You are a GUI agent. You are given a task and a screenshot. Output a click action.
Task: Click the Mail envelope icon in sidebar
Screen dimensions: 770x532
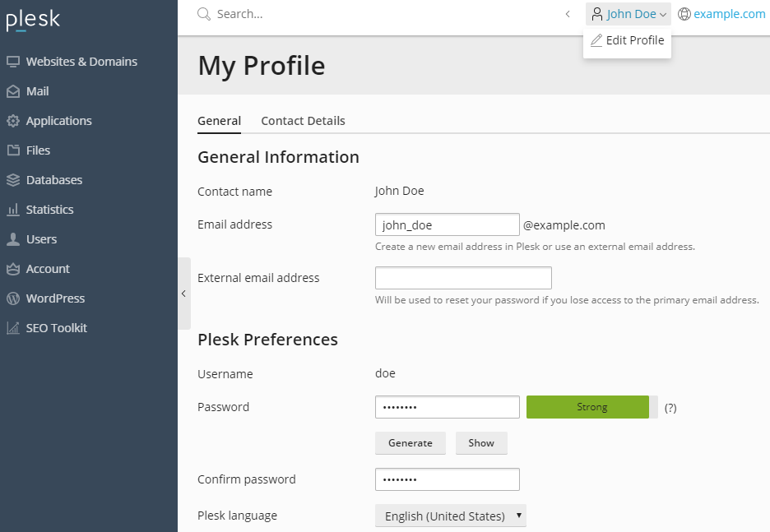[13, 91]
